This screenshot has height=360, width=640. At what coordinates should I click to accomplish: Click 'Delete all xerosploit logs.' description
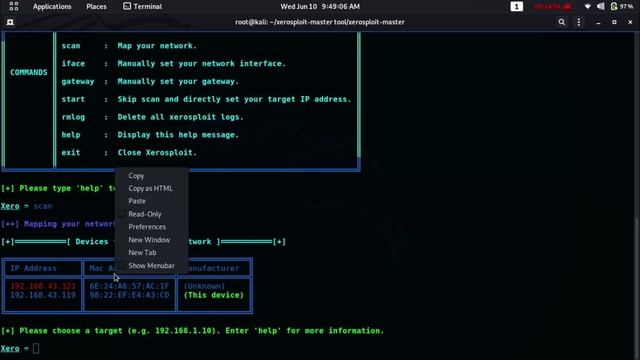tap(180, 117)
